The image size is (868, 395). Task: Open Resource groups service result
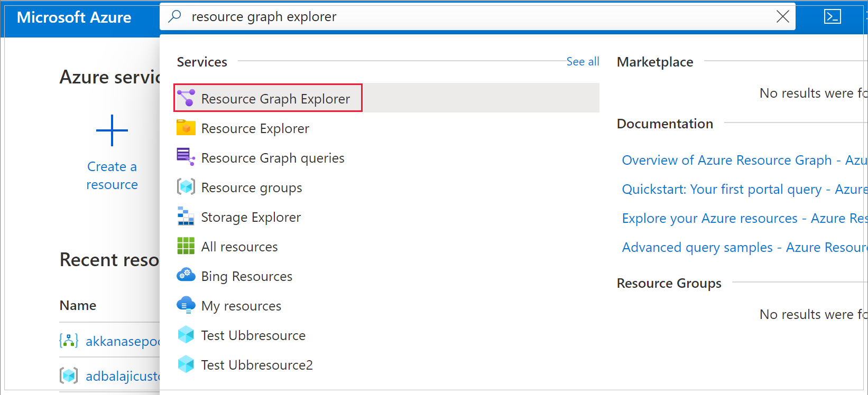click(x=252, y=187)
